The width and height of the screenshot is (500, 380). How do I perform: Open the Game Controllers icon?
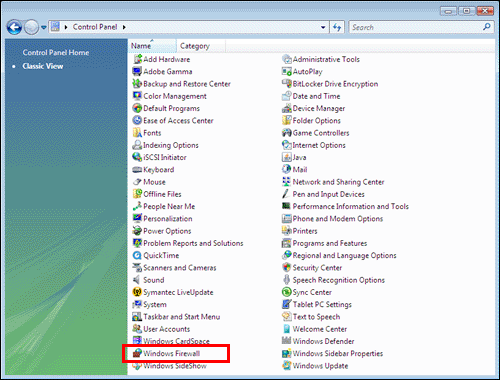[287, 133]
